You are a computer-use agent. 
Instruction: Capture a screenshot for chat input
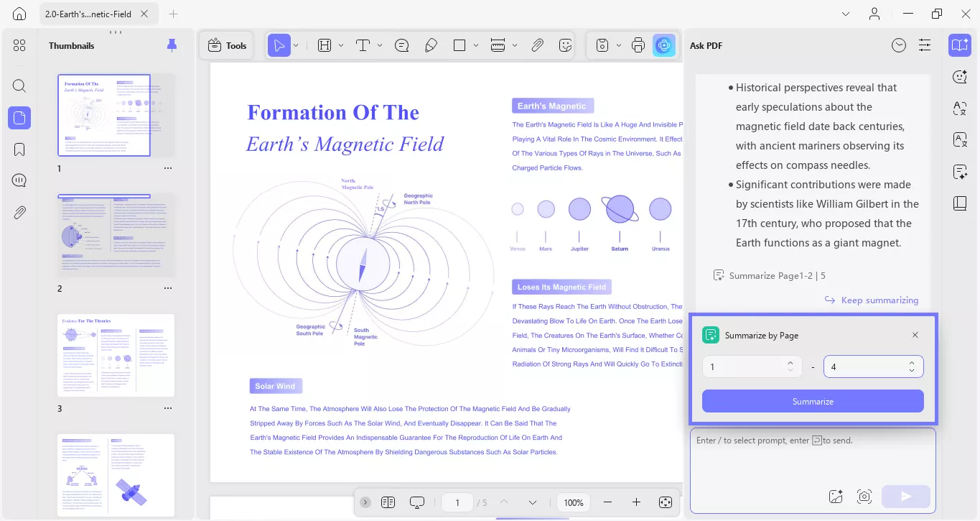[x=864, y=496]
